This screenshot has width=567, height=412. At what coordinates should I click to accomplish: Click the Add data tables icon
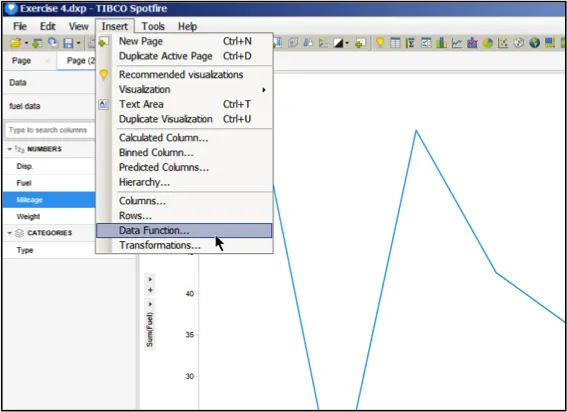(37, 43)
